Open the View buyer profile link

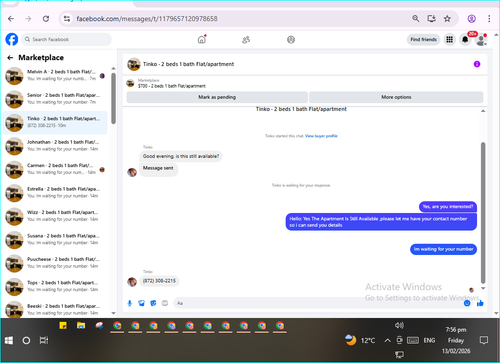(x=321, y=136)
